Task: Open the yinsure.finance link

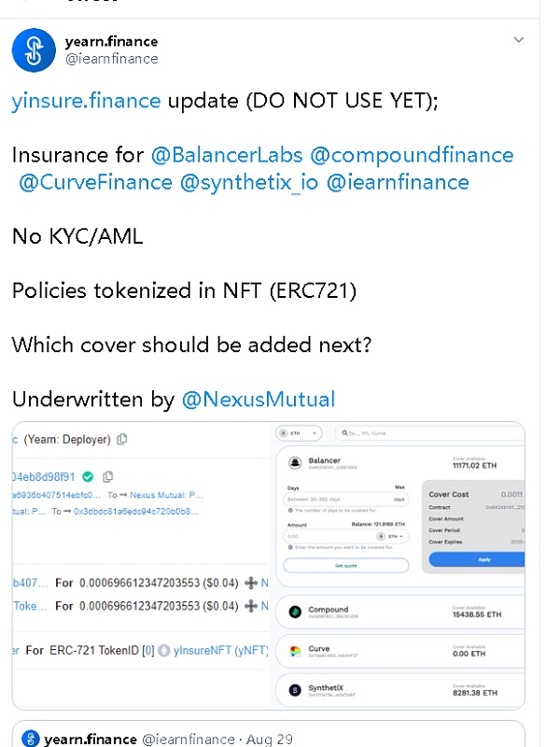Action: [86, 101]
